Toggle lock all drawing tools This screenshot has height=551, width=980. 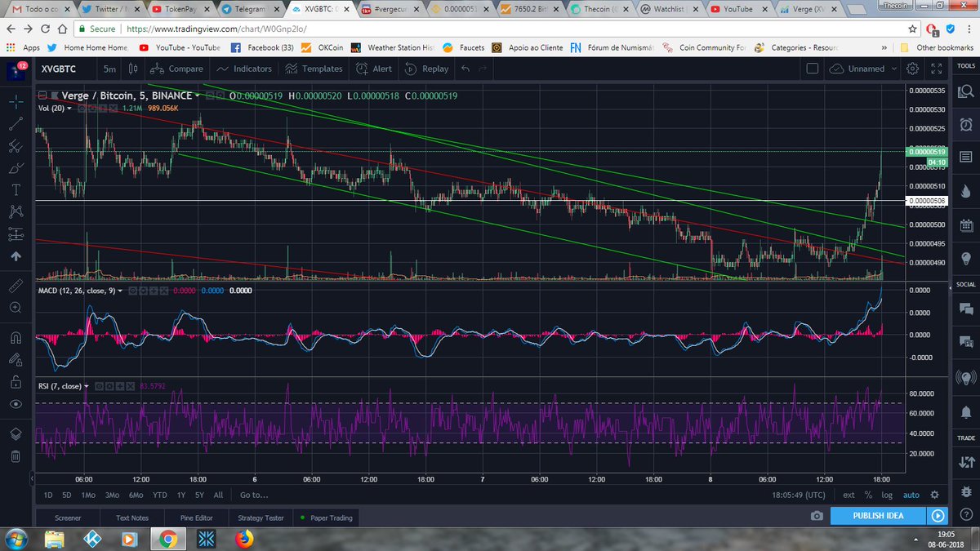(x=16, y=381)
